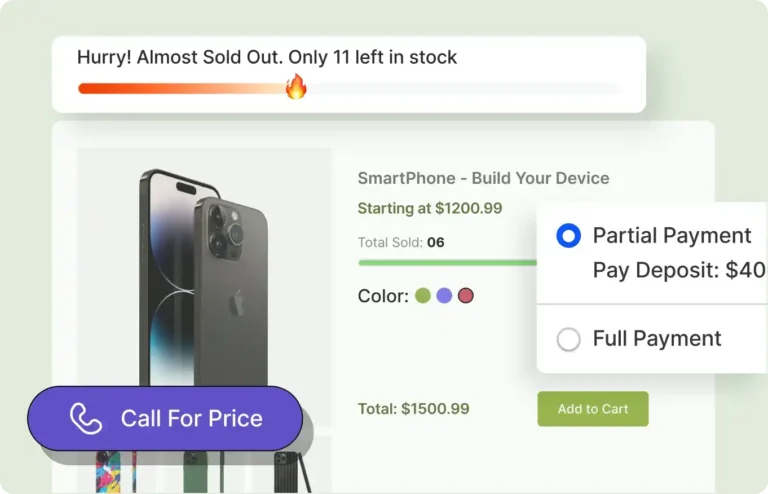Click the Hurry Almost Sold Out message
Screen dimensions: 768x494
pyautogui.click(x=267, y=57)
